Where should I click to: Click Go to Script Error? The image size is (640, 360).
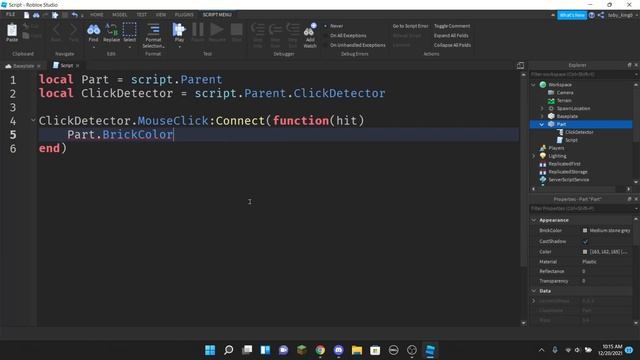(x=410, y=26)
